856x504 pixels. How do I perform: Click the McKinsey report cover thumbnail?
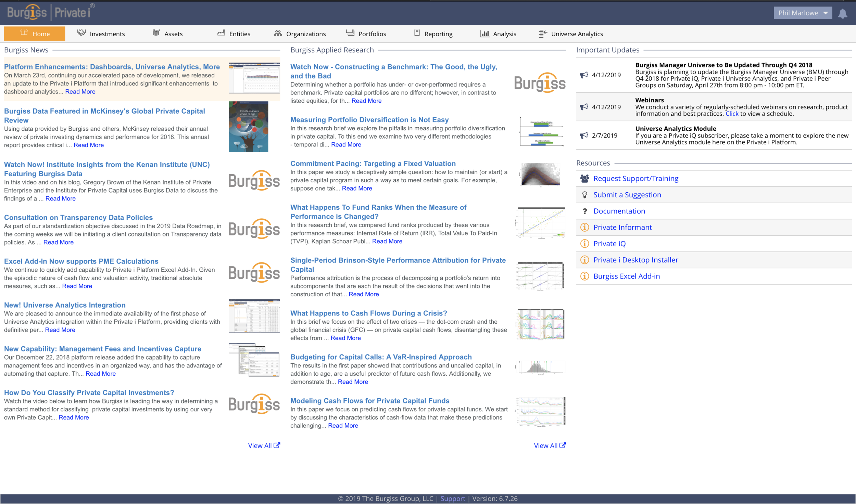point(248,127)
